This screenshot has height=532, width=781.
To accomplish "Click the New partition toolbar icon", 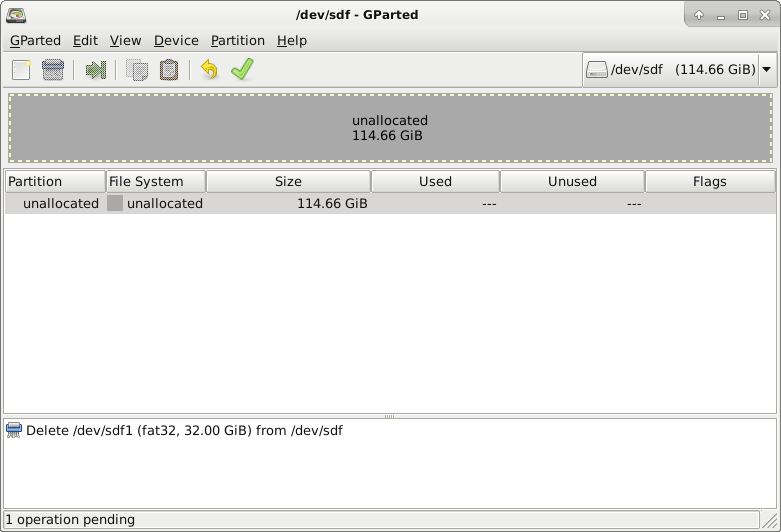I will 21,70.
